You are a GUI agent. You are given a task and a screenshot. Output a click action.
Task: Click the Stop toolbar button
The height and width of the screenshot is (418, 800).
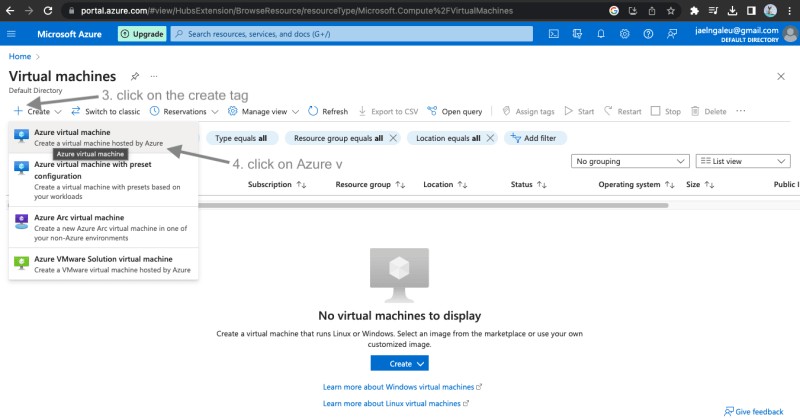click(666, 111)
